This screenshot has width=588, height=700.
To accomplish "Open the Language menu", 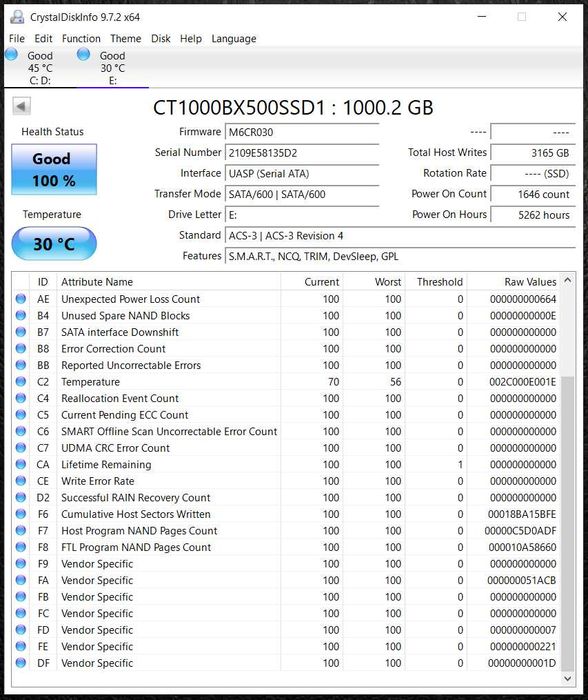I will tap(234, 39).
